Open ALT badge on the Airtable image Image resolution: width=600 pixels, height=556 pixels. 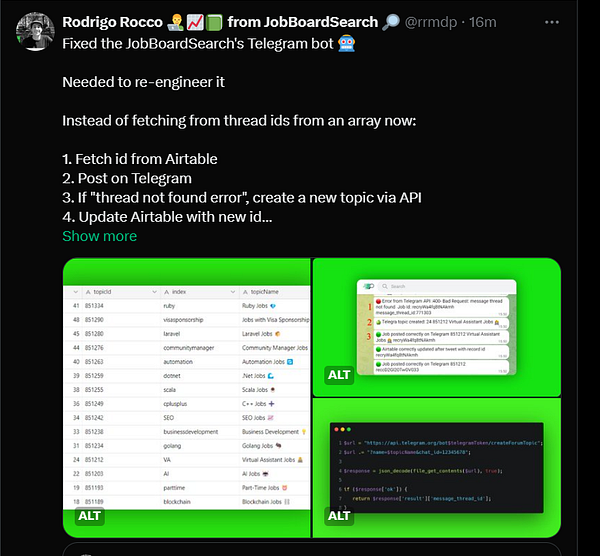coord(90,516)
